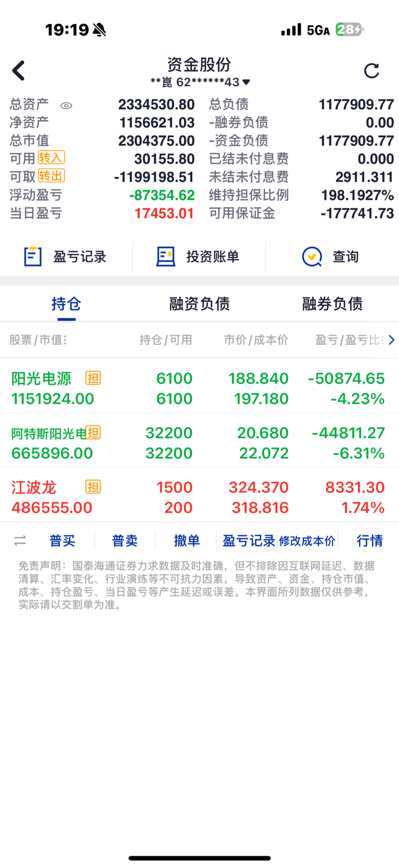The height and width of the screenshot is (868, 399).
Task: Click the 当日盈亏 value 17453.01
Action: pyautogui.click(x=164, y=214)
